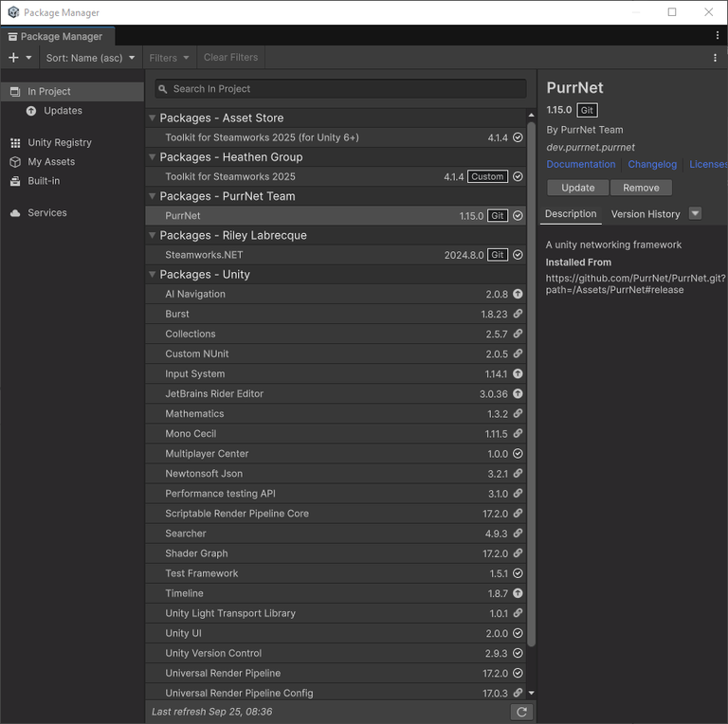Click update icon on Timeline row

click(518, 593)
